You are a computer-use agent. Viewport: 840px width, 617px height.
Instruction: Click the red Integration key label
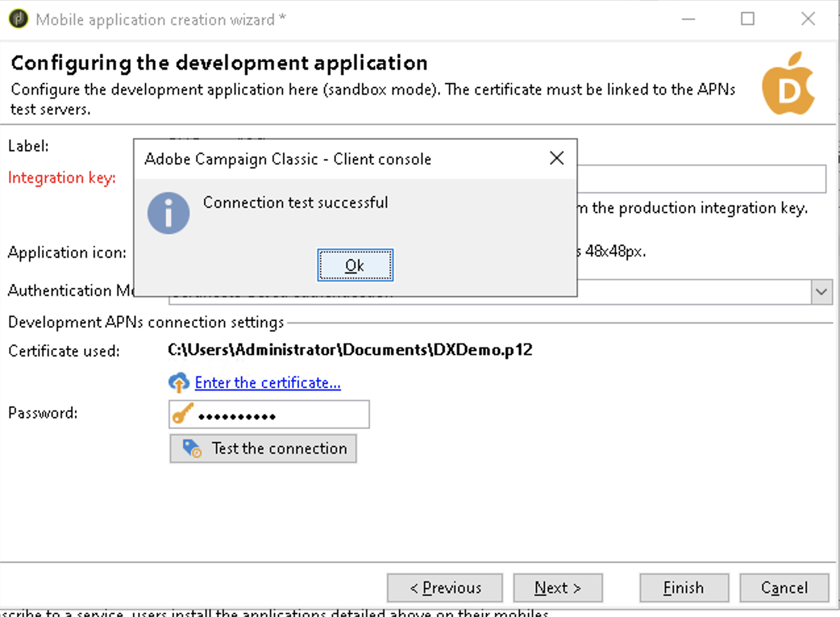[x=62, y=178]
